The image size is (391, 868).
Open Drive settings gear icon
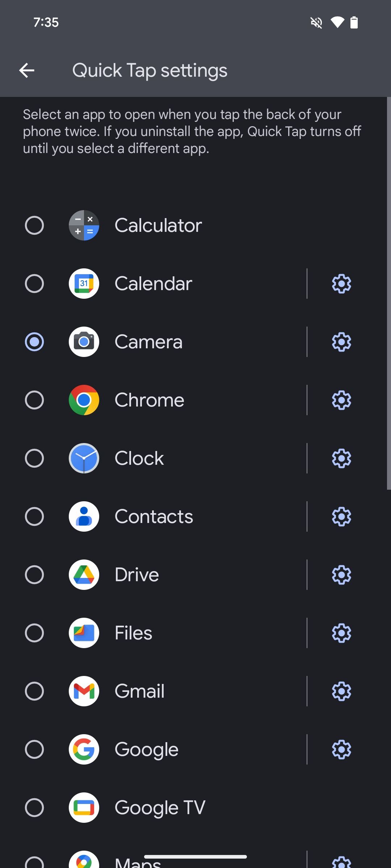[x=341, y=575]
